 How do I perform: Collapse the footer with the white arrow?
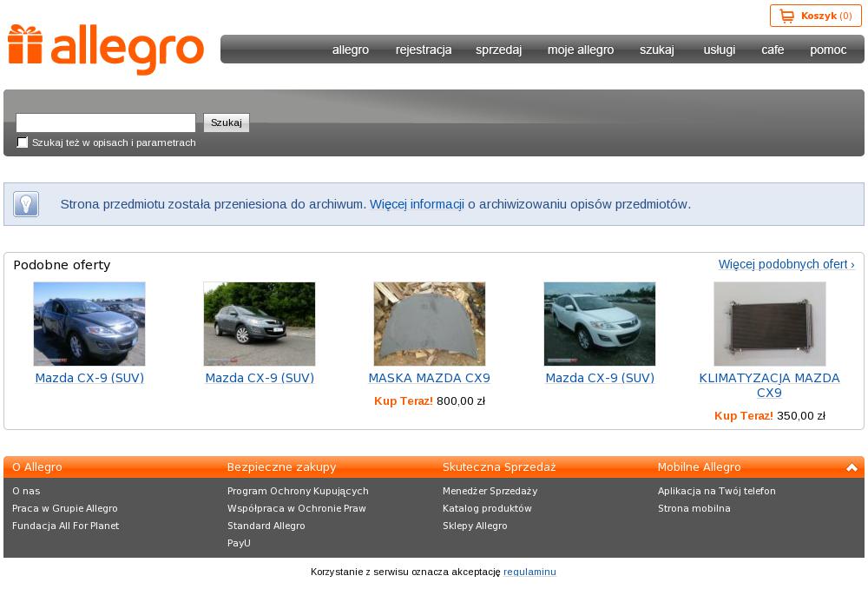coord(852,467)
